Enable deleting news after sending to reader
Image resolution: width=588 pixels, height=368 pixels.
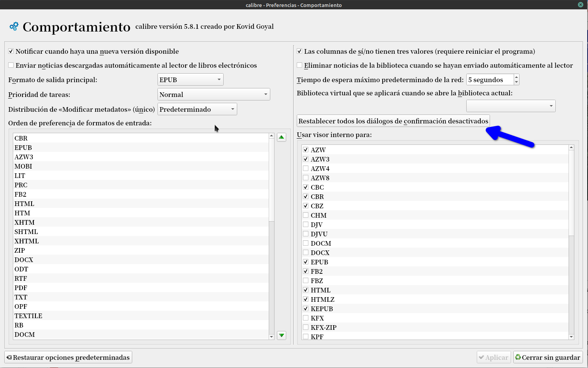(x=299, y=65)
